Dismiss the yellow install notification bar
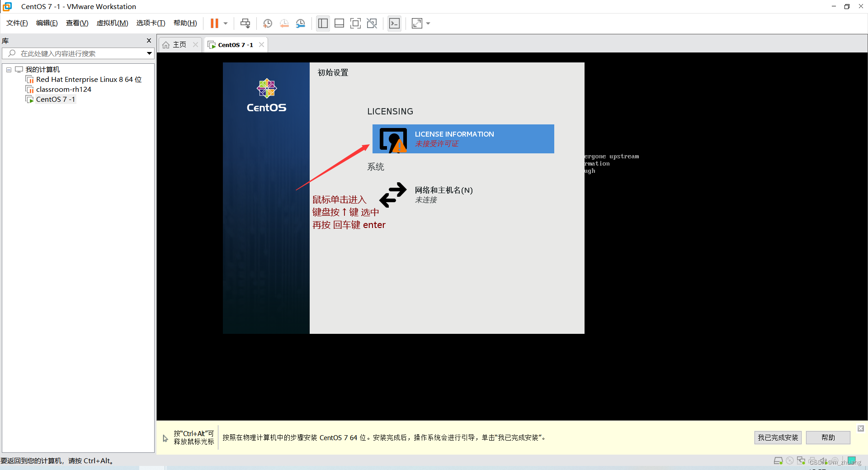Screen dimensions: 868x470 pyautogui.click(x=861, y=428)
